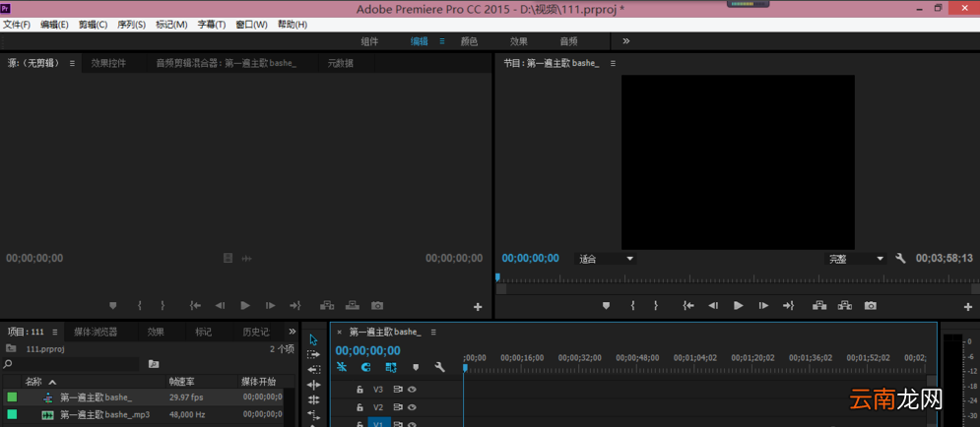Play clip in Source monitor
The height and width of the screenshot is (427, 980).
pyautogui.click(x=245, y=305)
